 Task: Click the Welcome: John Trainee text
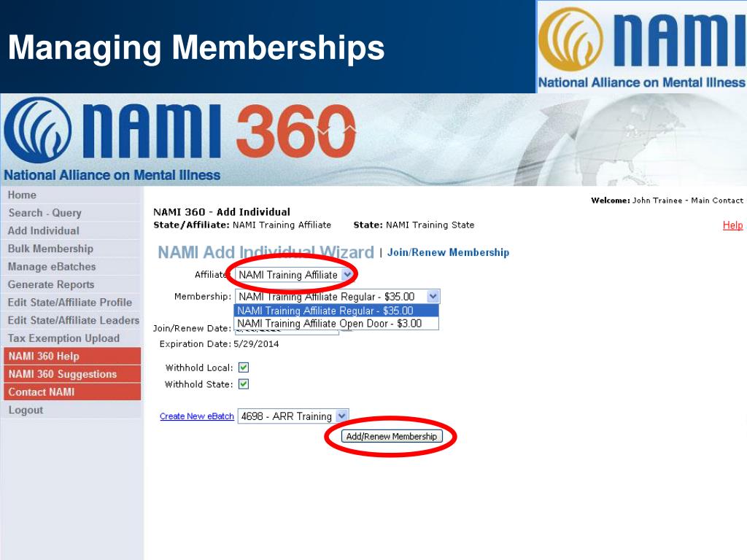click(x=667, y=201)
